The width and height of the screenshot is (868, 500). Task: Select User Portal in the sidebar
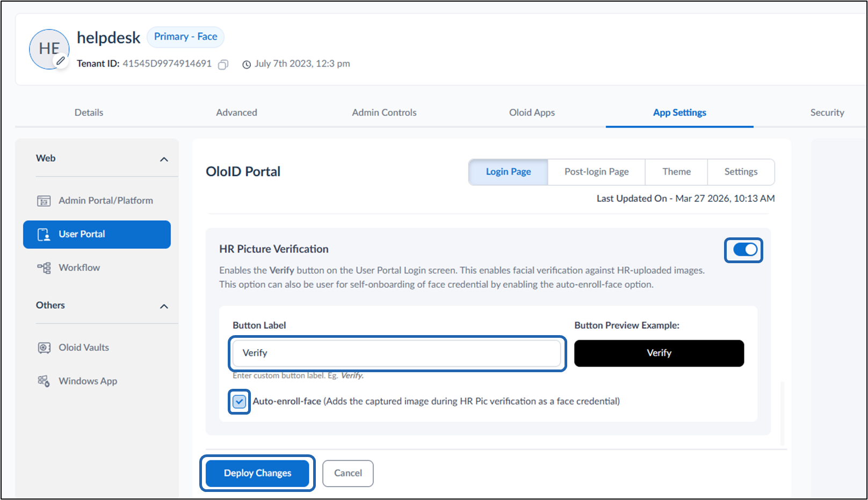click(97, 235)
